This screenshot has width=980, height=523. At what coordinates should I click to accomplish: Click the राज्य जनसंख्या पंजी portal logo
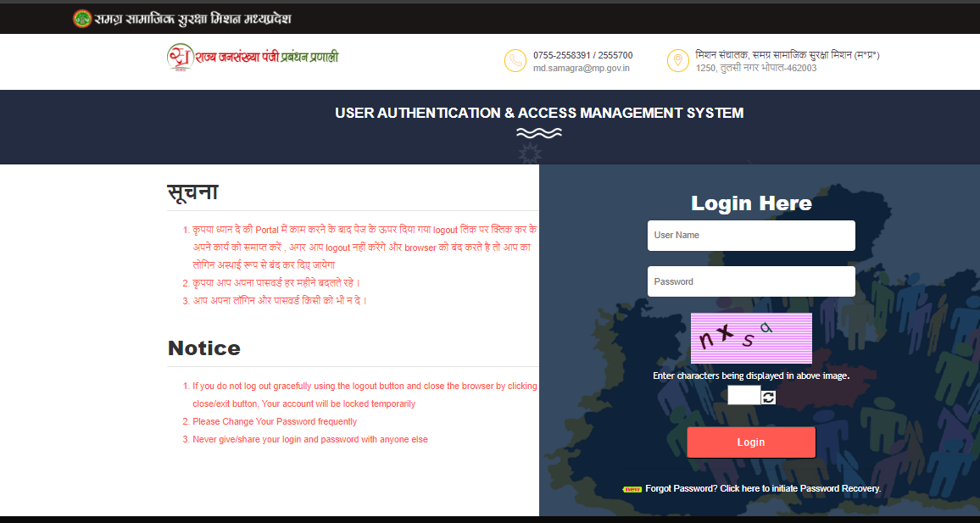click(253, 58)
